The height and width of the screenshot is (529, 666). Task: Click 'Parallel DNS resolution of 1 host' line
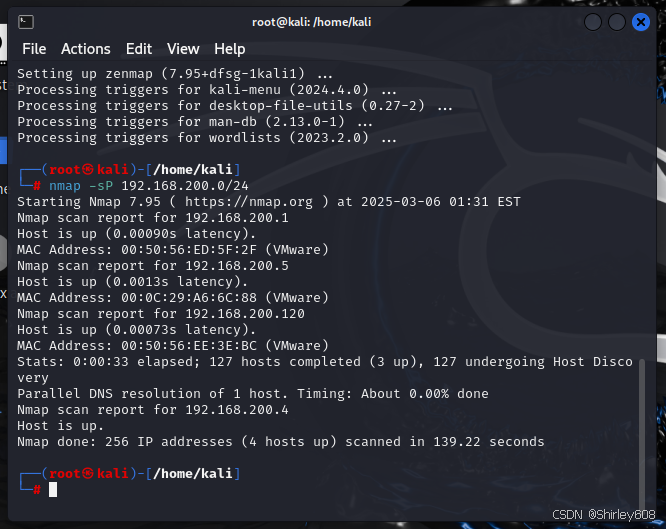[x=253, y=393]
